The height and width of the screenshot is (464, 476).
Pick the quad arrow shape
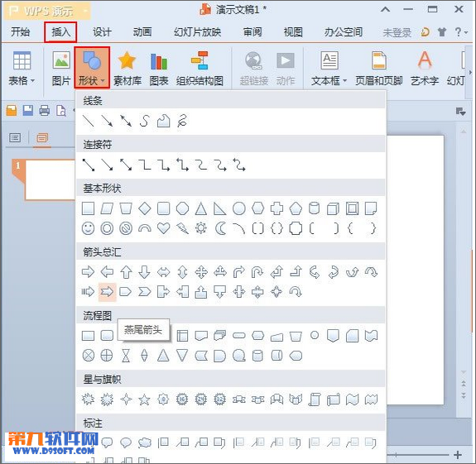(201, 272)
